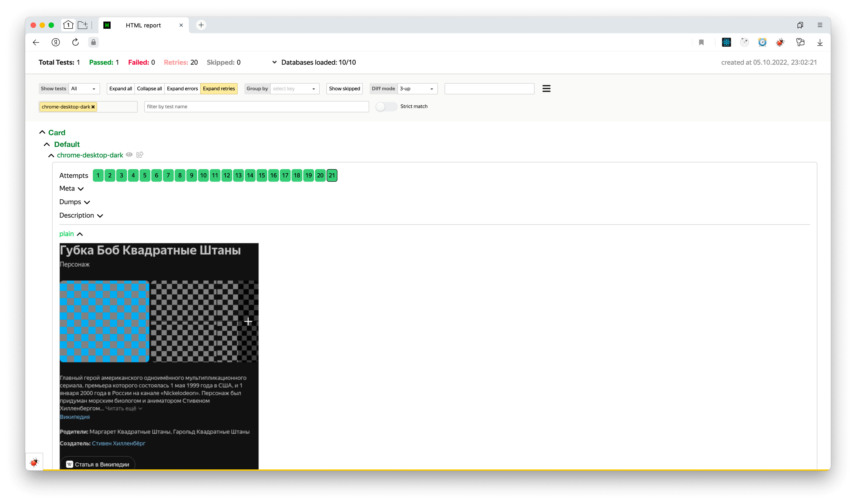Click the hamburger menu icon in the toolbar
The height and width of the screenshot is (504, 856).
(x=546, y=89)
